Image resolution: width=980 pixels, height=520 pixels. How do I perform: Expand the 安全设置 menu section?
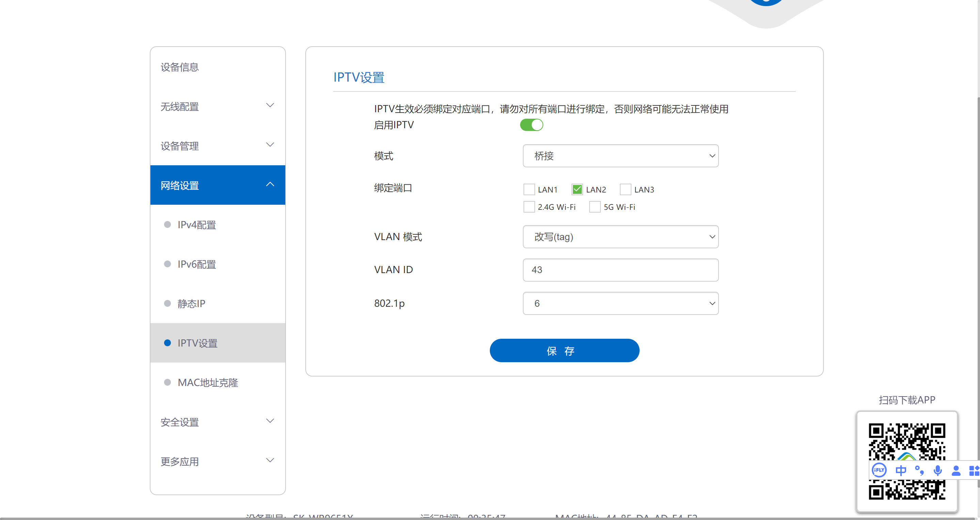218,422
